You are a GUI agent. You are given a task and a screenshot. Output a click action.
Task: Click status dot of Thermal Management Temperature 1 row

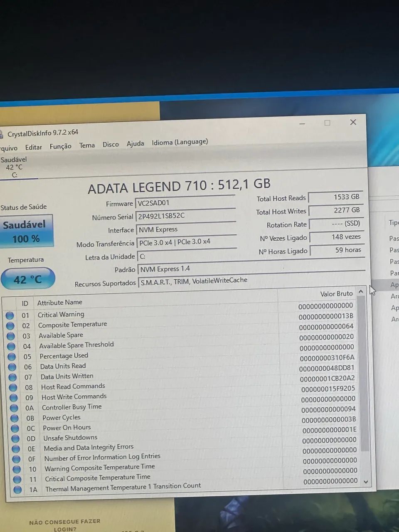tap(17, 490)
